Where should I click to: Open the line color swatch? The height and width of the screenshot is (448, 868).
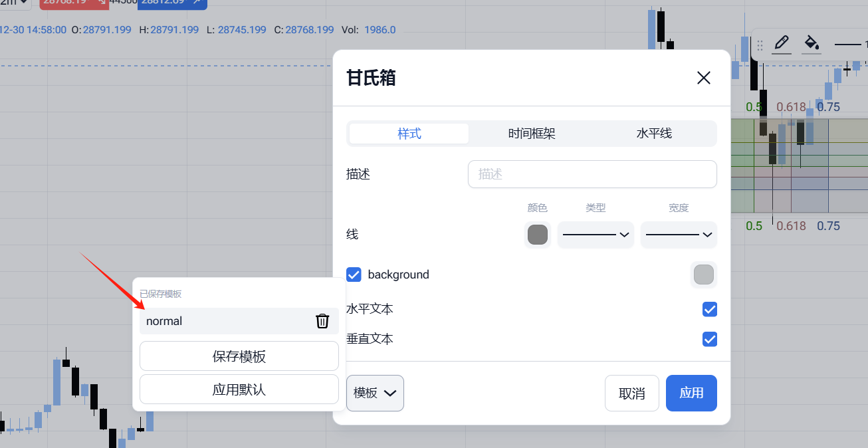click(x=537, y=235)
